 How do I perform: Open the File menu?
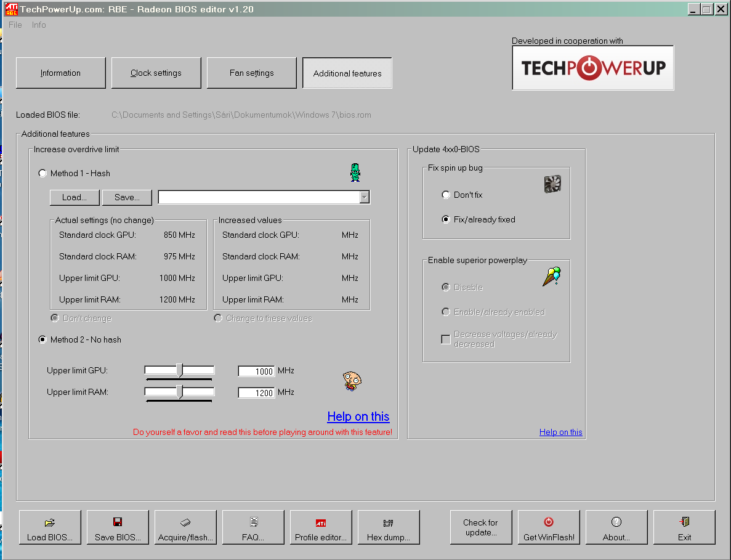15,25
